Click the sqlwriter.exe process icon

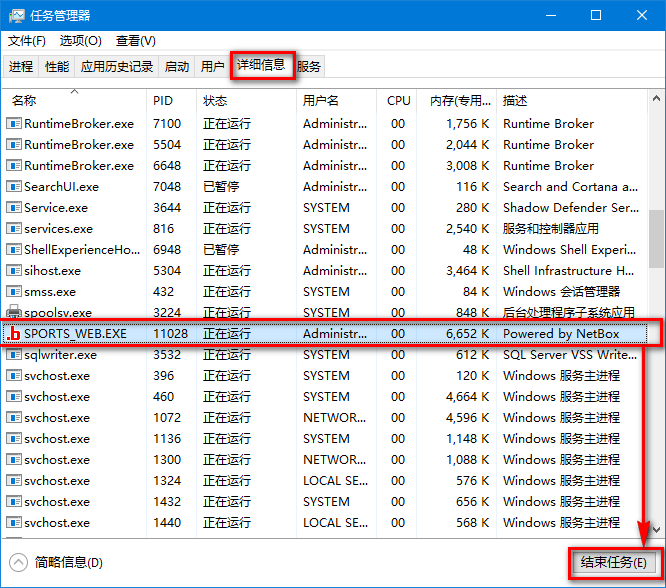14,354
